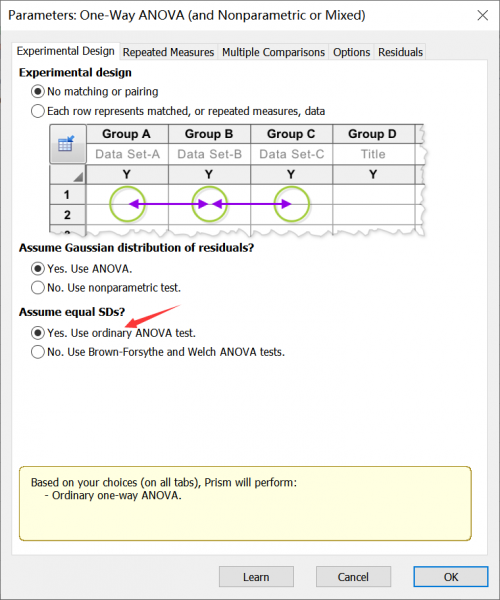500x600 pixels.
Task: Select the Experimental Design tab
Action: [65, 51]
